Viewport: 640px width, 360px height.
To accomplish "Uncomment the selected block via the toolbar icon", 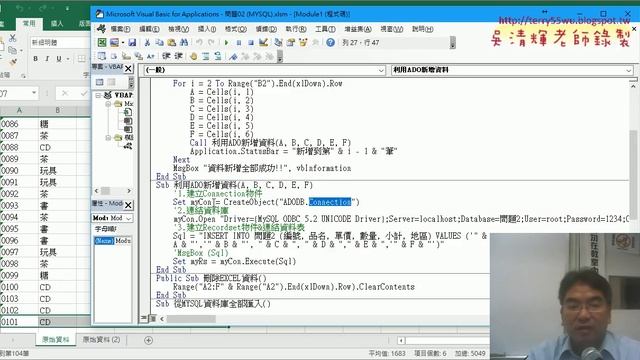I will pos(218,56).
